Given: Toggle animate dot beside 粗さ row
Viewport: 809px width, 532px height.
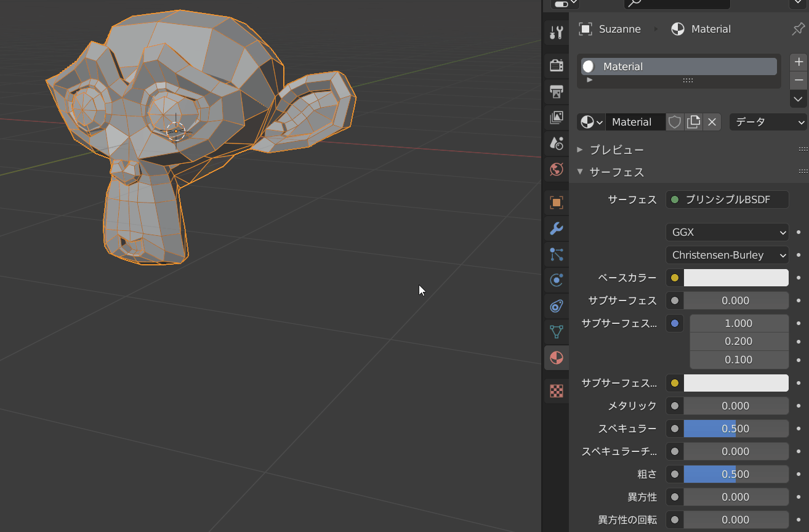Looking at the screenshot, I should tap(799, 474).
